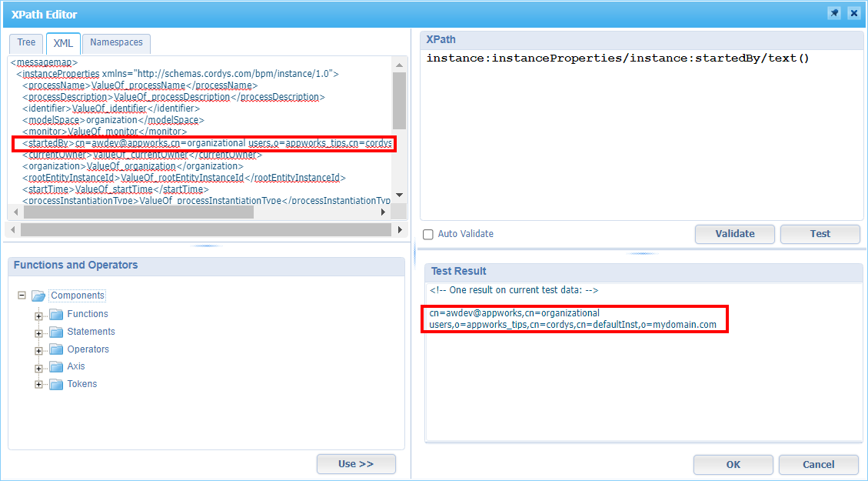Click the Test button

click(x=820, y=234)
